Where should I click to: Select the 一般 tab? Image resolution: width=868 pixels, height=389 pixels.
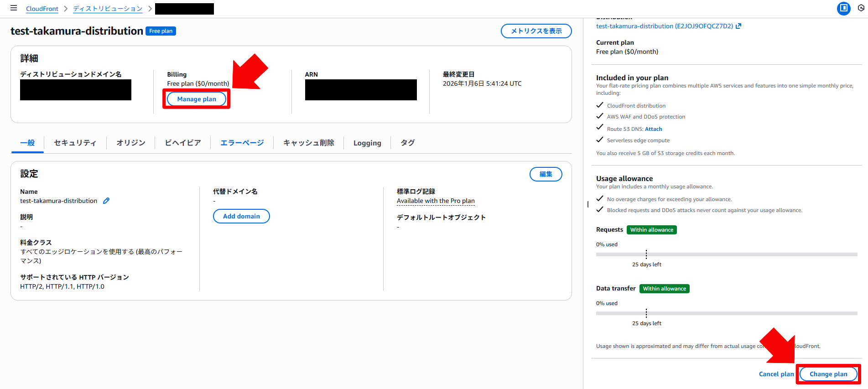pos(27,143)
